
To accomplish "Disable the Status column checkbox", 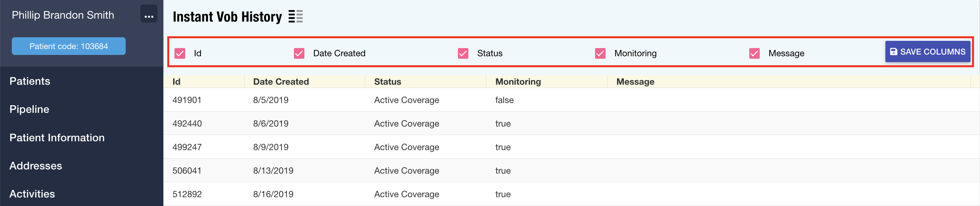I will [463, 54].
